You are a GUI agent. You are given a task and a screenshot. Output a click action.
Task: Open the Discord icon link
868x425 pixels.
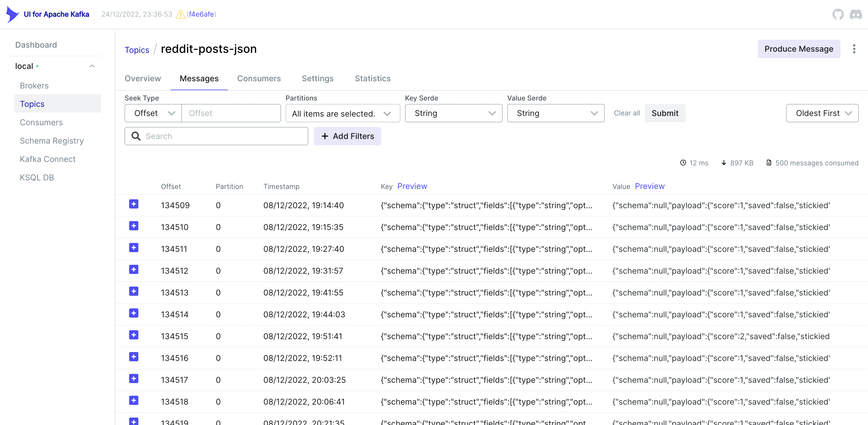[x=856, y=14]
